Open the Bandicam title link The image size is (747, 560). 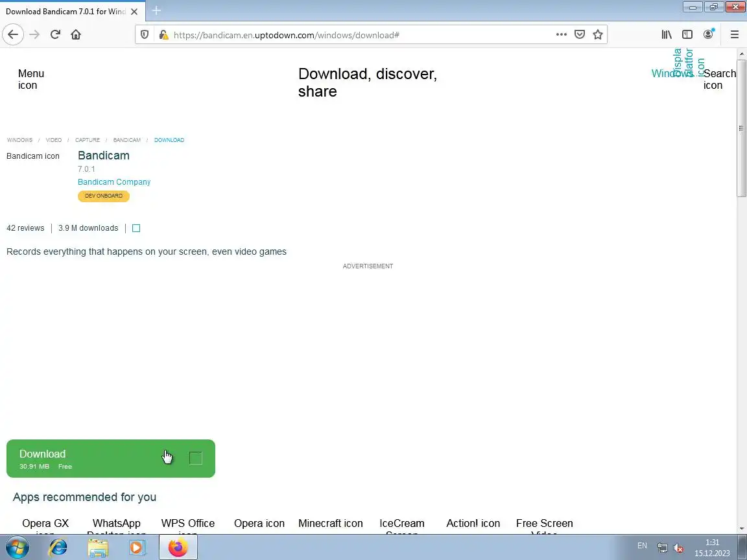pos(103,156)
